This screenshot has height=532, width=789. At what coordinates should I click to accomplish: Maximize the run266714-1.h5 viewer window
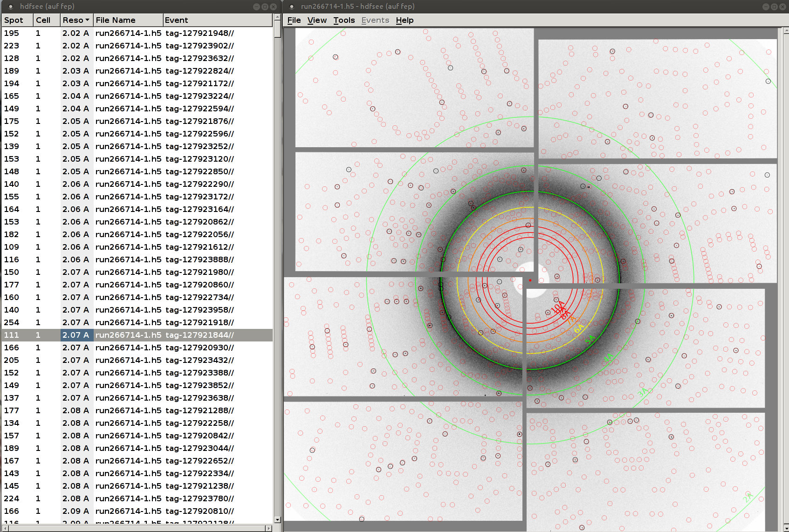coord(774,7)
